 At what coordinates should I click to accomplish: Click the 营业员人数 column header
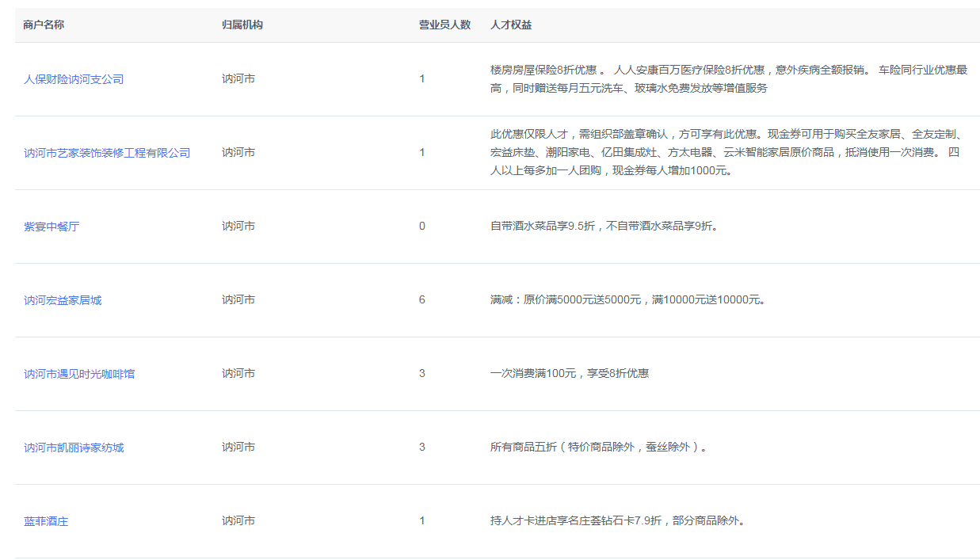tap(444, 25)
